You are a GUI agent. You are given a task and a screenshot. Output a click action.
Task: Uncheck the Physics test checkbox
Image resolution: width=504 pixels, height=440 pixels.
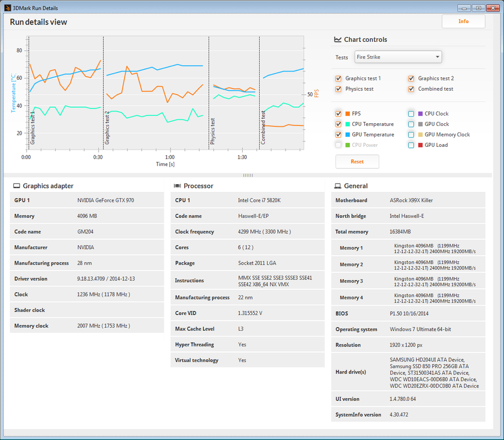338,89
